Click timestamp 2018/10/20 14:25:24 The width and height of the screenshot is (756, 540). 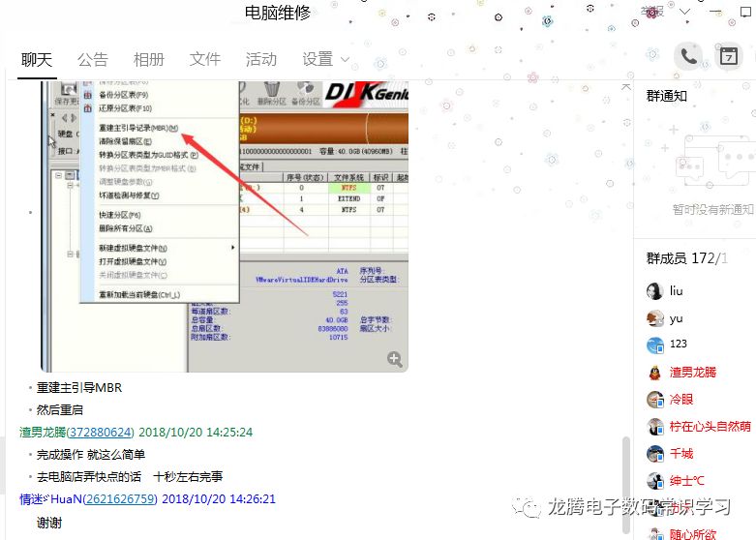(196, 432)
